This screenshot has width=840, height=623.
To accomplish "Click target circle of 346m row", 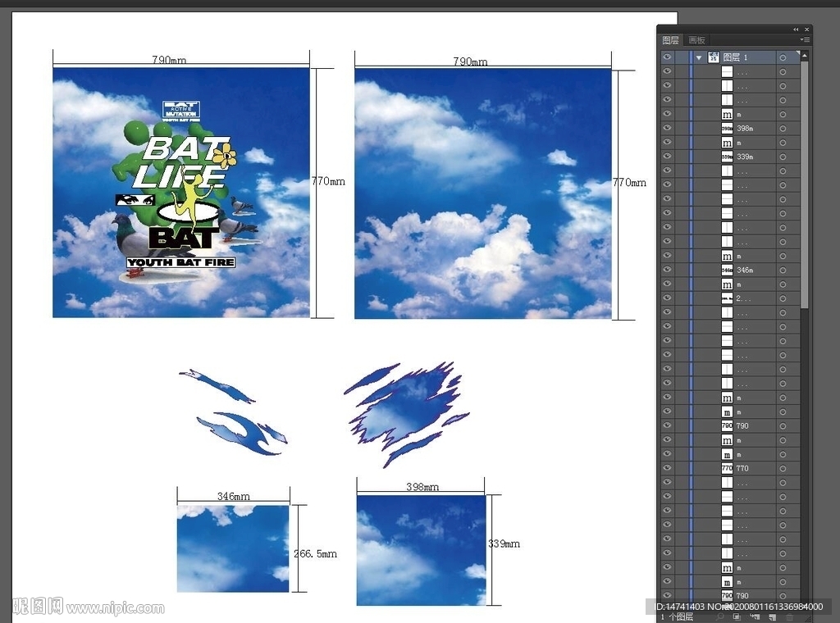I will pos(783,271).
